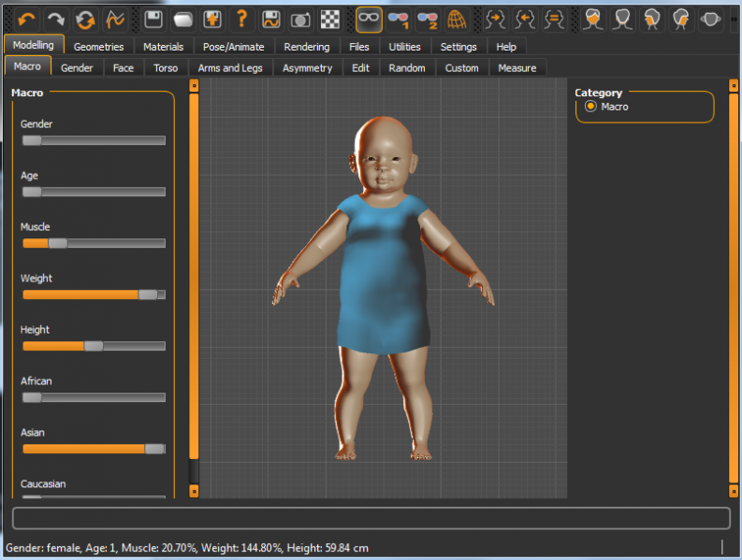Expand the toolbar overflow chevron

[x=734, y=18]
